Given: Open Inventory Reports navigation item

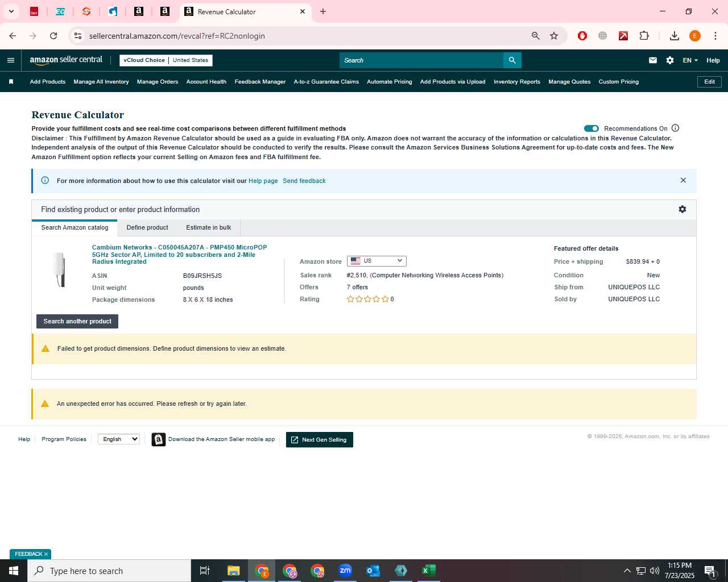Looking at the screenshot, I should click(x=517, y=82).
